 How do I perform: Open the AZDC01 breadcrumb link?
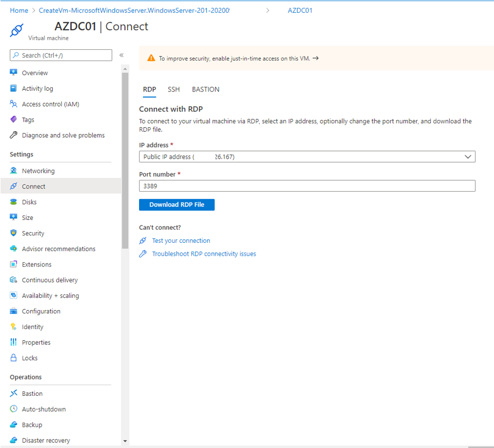pos(300,11)
